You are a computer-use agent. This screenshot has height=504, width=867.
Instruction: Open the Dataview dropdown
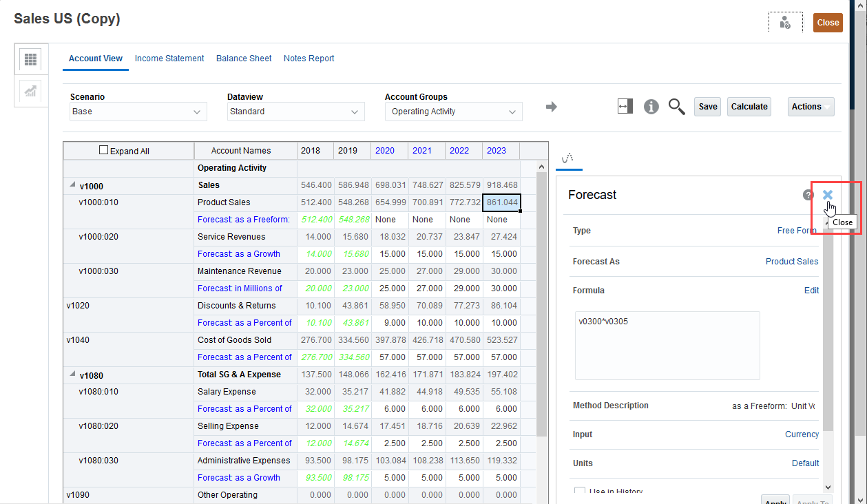295,112
